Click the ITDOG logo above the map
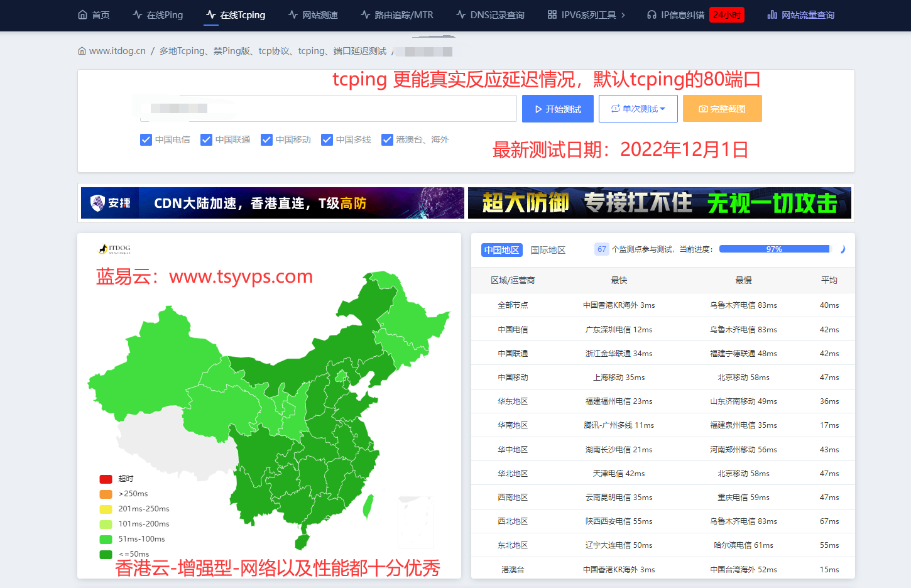 114,249
